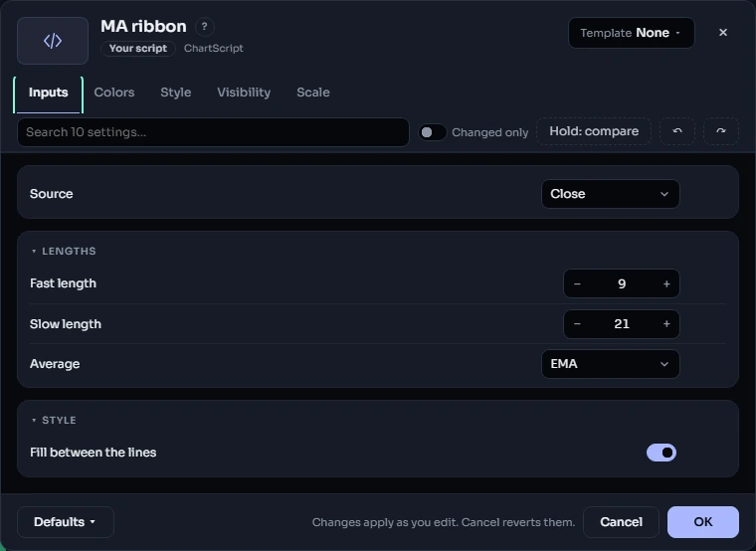
Task: Click the Cancel button
Action: (x=621, y=522)
